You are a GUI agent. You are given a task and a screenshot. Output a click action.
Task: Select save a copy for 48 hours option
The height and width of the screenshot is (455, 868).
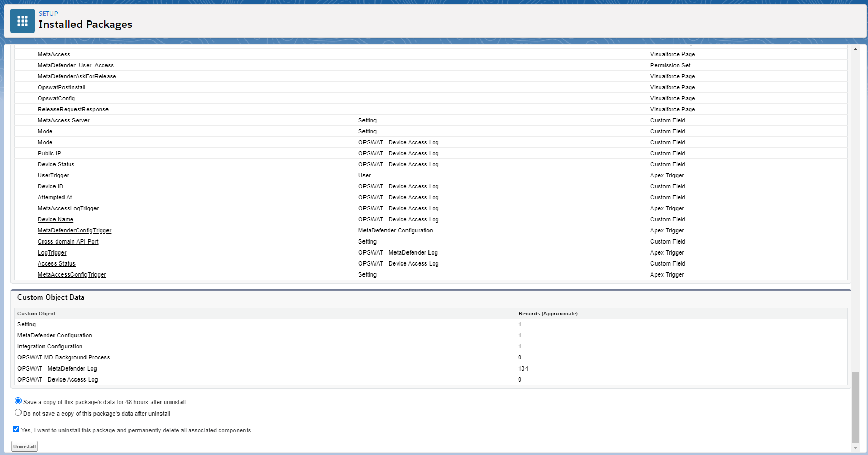(x=18, y=401)
